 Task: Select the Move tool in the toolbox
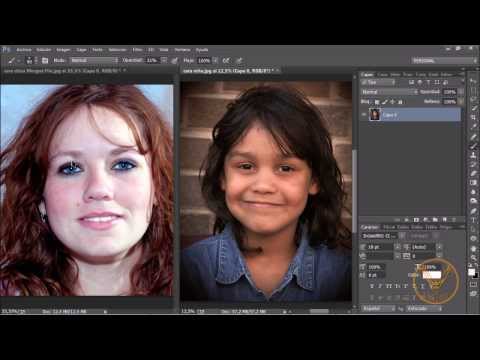tap(473, 81)
